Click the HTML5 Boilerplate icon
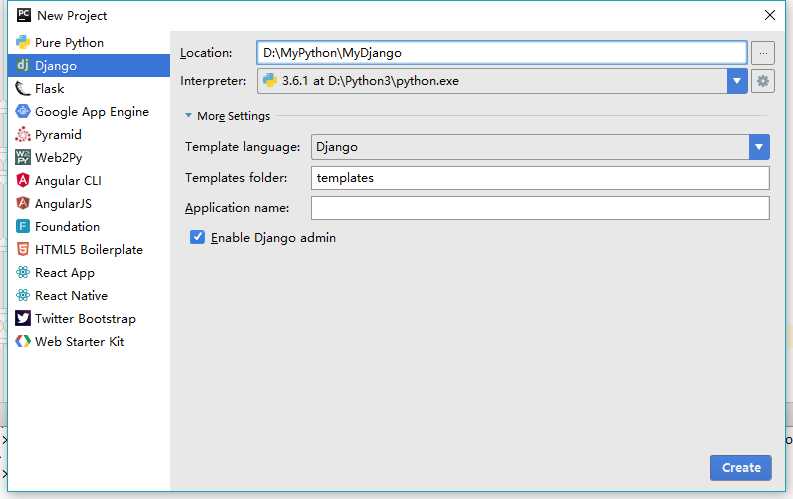Screen dimensions: 793x499 pos(23,249)
